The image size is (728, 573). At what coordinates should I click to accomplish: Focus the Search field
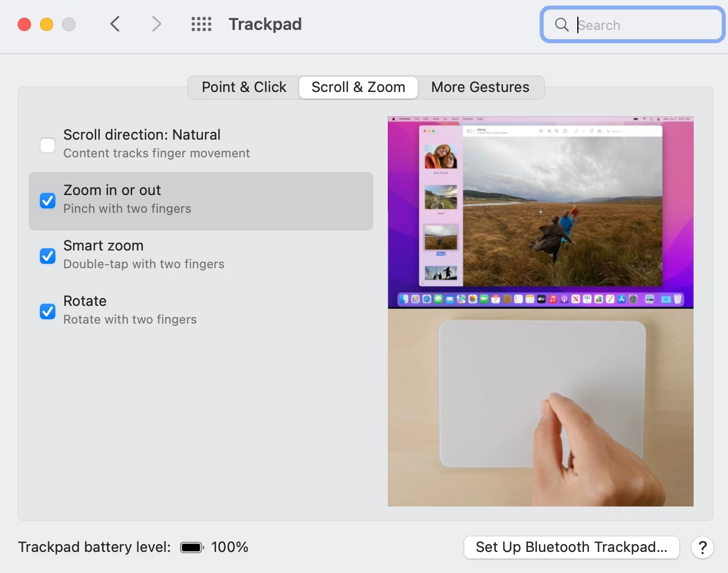click(x=633, y=24)
